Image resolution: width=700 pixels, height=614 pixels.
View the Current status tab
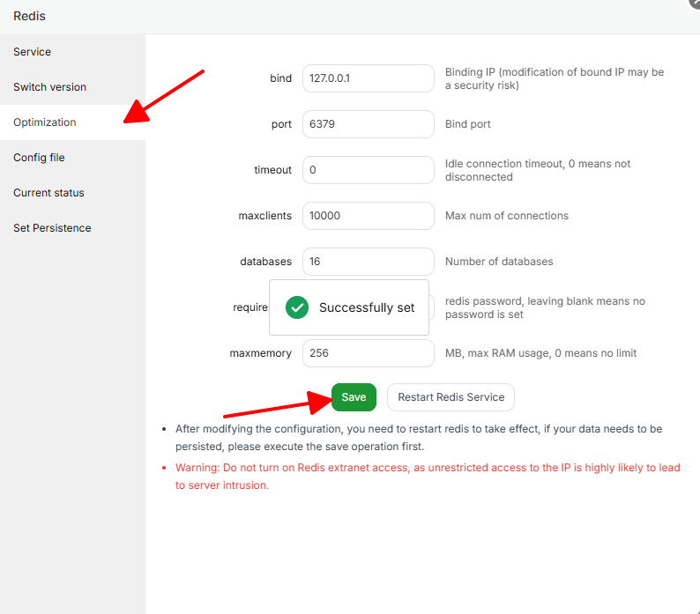[x=48, y=193]
